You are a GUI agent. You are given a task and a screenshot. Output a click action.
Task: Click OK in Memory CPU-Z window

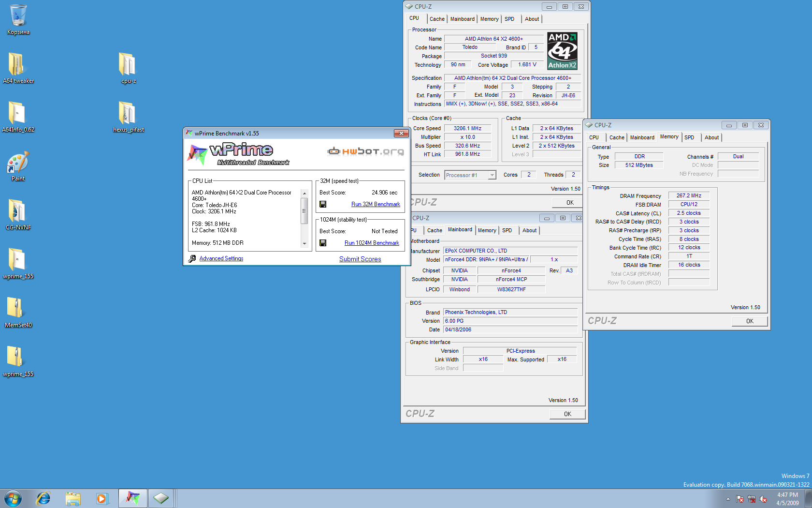click(750, 321)
